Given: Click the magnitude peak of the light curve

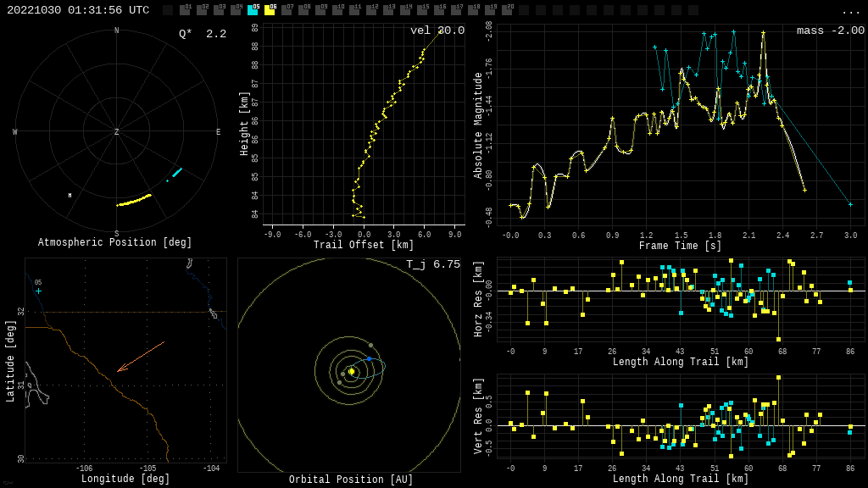Looking at the screenshot, I should [763, 33].
